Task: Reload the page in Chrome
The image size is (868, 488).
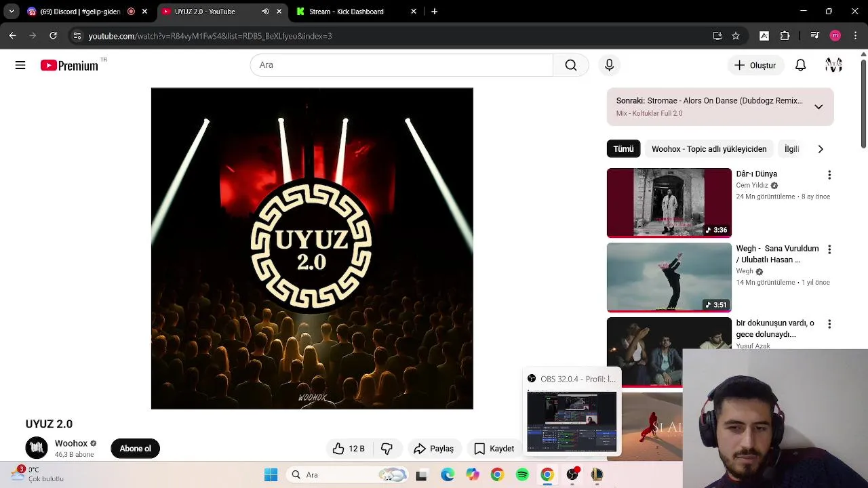Action: [53, 36]
